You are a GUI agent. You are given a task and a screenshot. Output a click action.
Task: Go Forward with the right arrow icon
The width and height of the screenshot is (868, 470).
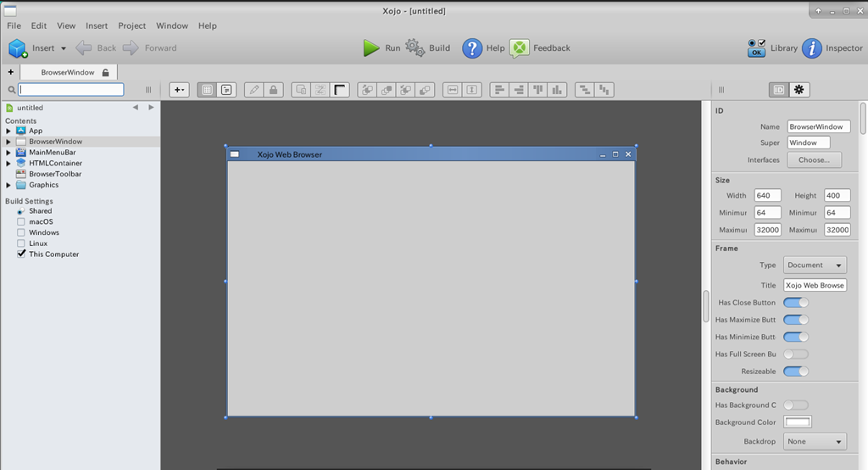click(x=131, y=48)
